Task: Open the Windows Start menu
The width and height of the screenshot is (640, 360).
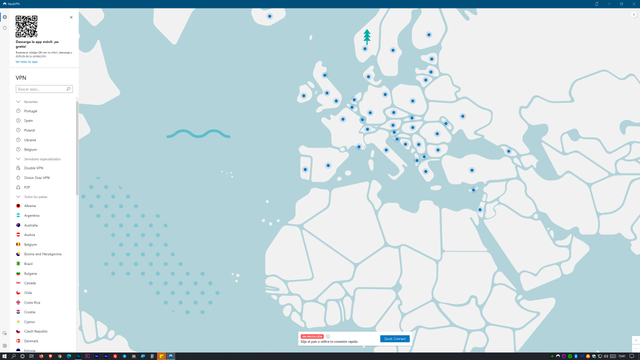Action: coord(4,356)
